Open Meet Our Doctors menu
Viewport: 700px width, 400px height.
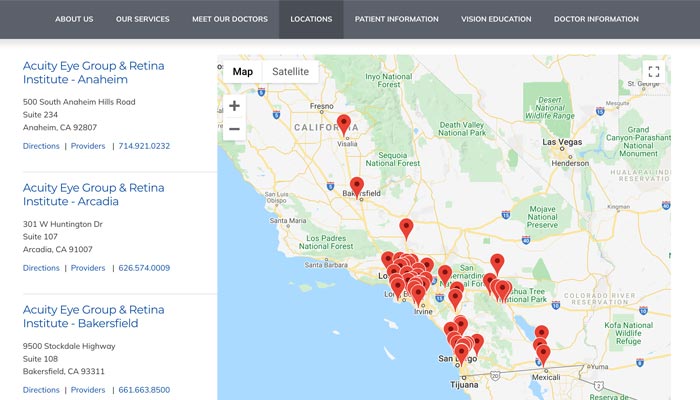click(230, 19)
